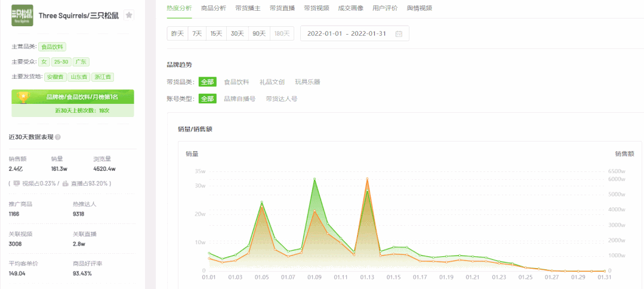644x289 pixels.
Task: Click the favorite star icon beside the brand name
Action: pos(129,15)
